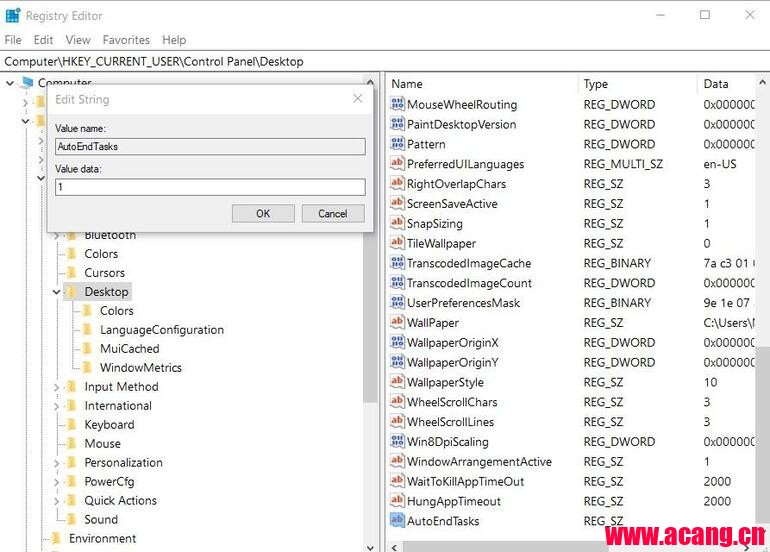Expand the Personalization key

(x=56, y=463)
